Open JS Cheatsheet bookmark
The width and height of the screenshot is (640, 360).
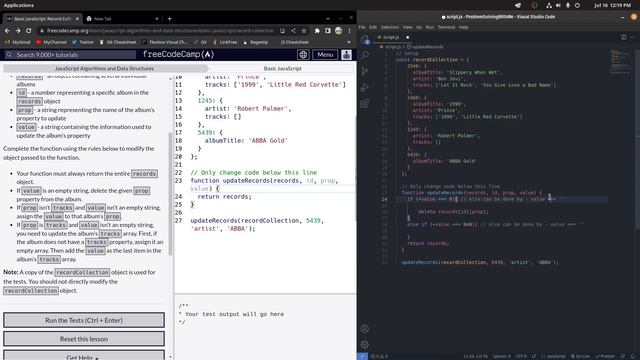pyautogui.click(x=294, y=42)
